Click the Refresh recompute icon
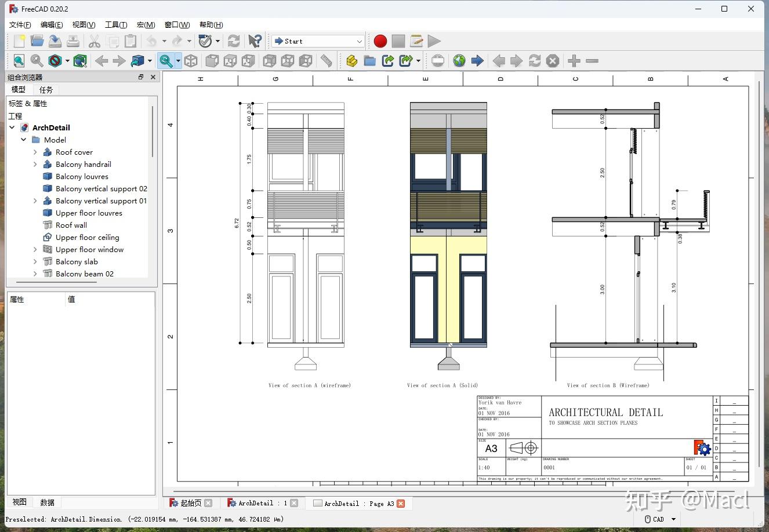Image resolution: width=769 pixels, height=532 pixels. coord(234,41)
